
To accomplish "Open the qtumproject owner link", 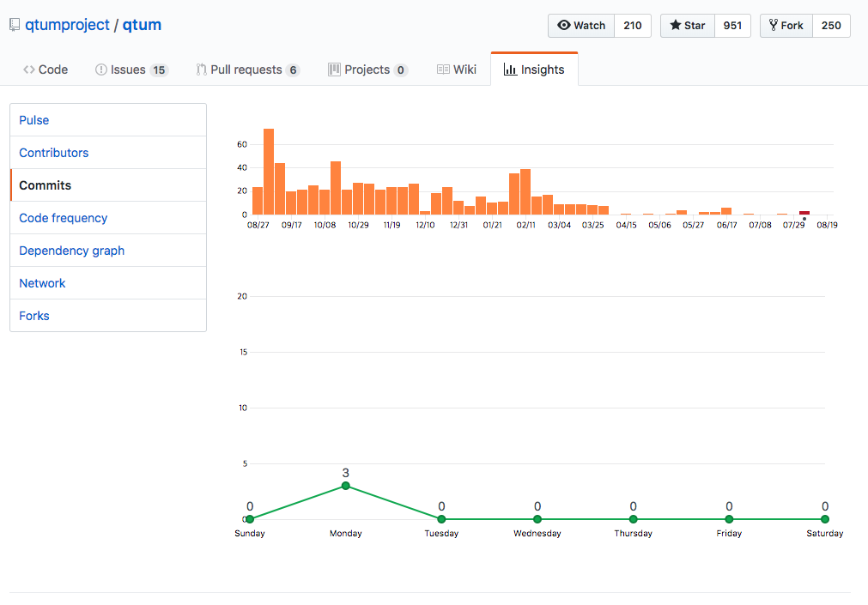I will tap(67, 25).
